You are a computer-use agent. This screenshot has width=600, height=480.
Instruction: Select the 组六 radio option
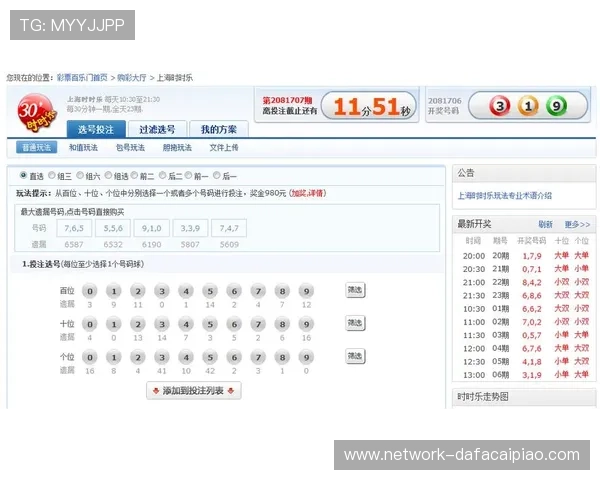point(80,175)
